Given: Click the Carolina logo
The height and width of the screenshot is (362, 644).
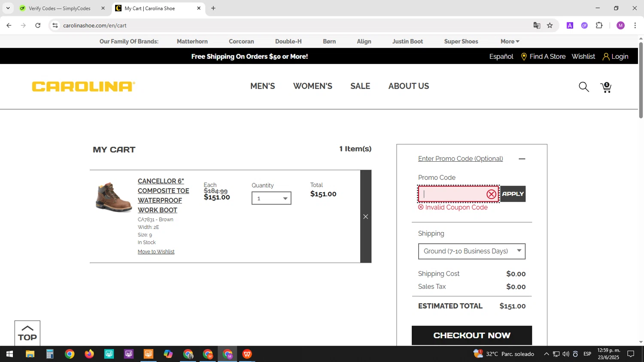Looking at the screenshot, I should [x=84, y=87].
